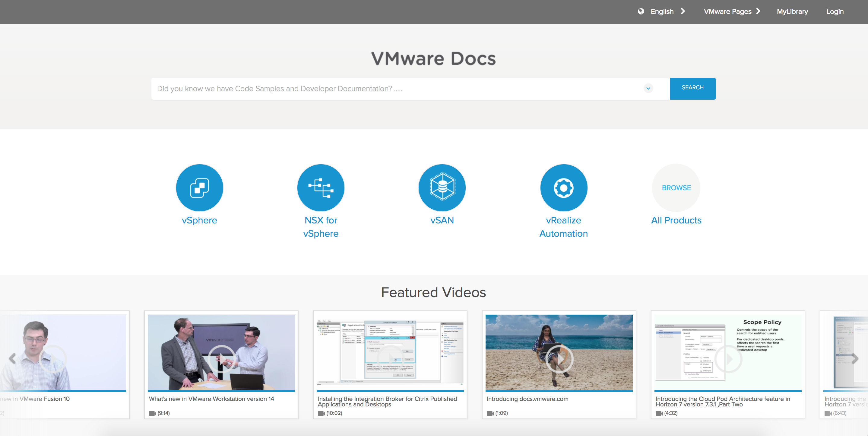The image size is (868, 436).
Task: Go to MyLibrary
Action: [792, 11]
